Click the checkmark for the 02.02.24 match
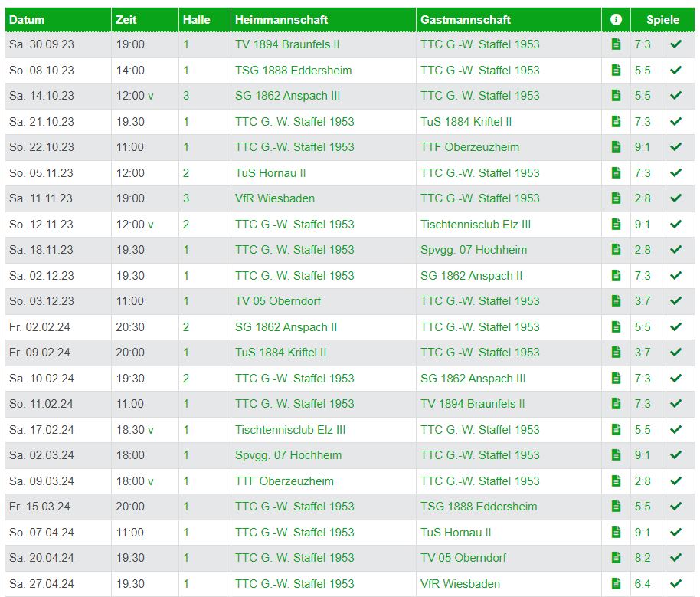Image resolution: width=700 pixels, height=597 pixels. point(676,327)
